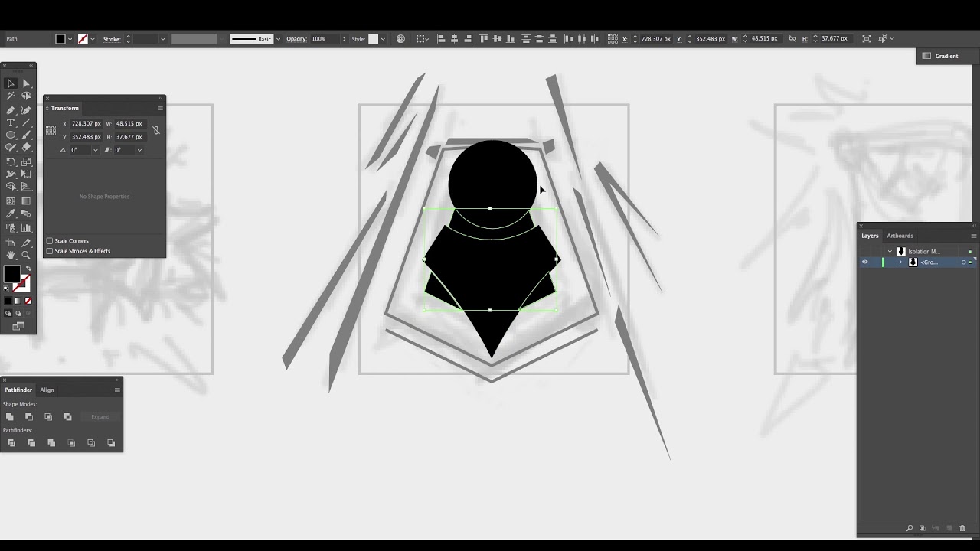Swap fill and stroke colors
This screenshot has height=551, width=980.
(28, 269)
